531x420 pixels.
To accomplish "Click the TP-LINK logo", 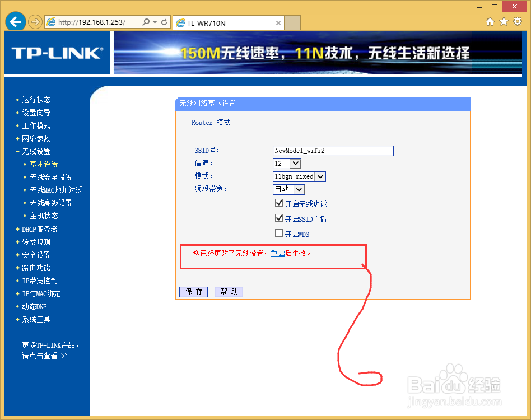I will (x=57, y=53).
